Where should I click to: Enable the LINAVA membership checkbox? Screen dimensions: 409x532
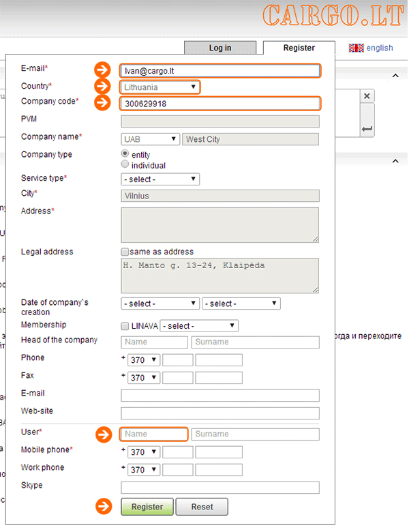point(125,326)
